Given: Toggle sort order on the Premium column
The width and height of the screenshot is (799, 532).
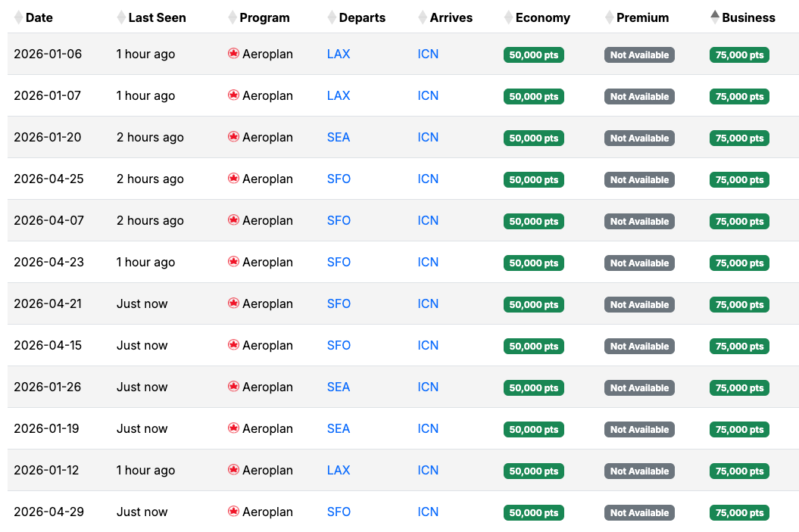Looking at the screenshot, I should 608,17.
